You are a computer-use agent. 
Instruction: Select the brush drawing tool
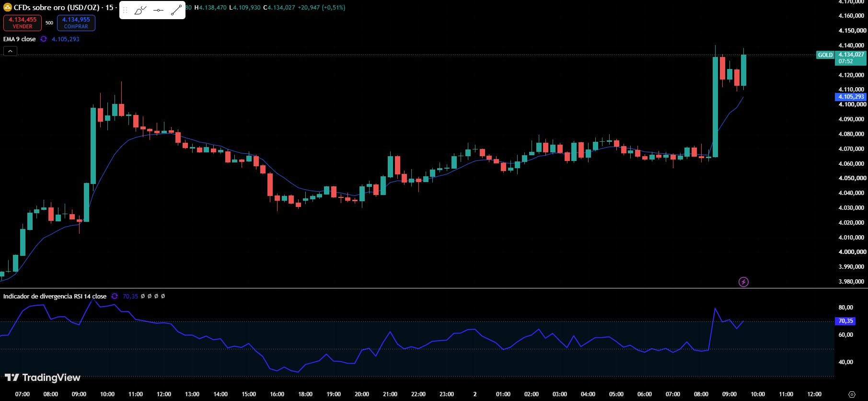pyautogui.click(x=140, y=10)
